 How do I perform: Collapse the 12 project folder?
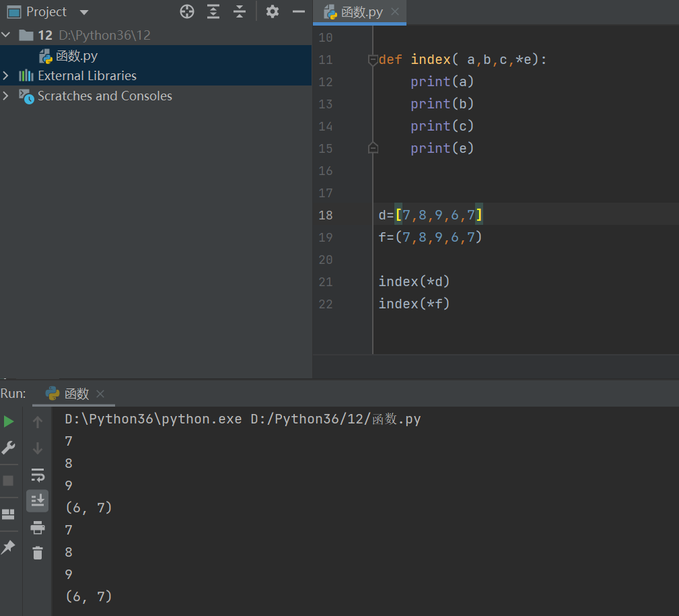tap(5, 35)
